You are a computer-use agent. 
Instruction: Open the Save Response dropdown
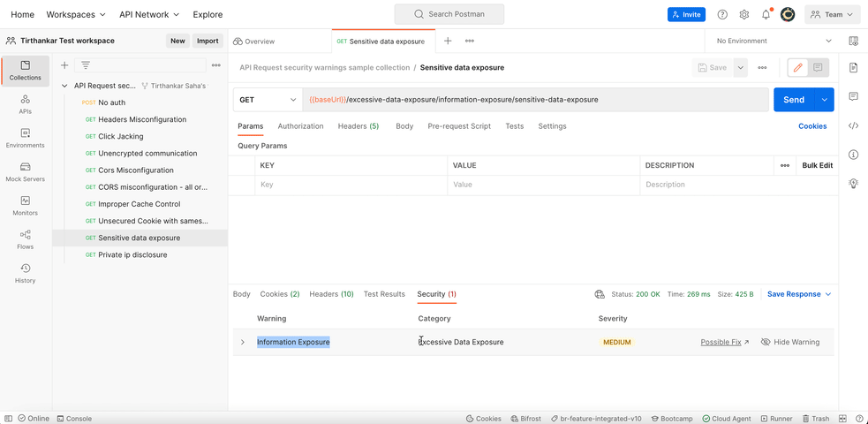point(799,294)
